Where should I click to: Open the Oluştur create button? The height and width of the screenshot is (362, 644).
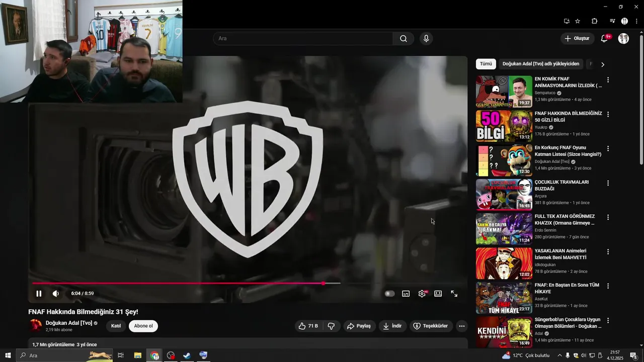pos(577,39)
